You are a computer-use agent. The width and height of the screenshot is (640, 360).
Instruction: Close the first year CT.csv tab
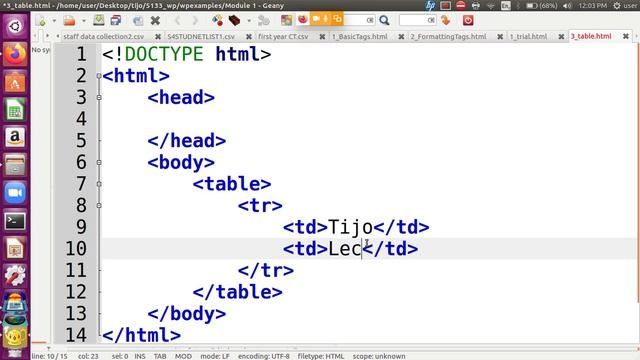(x=322, y=37)
